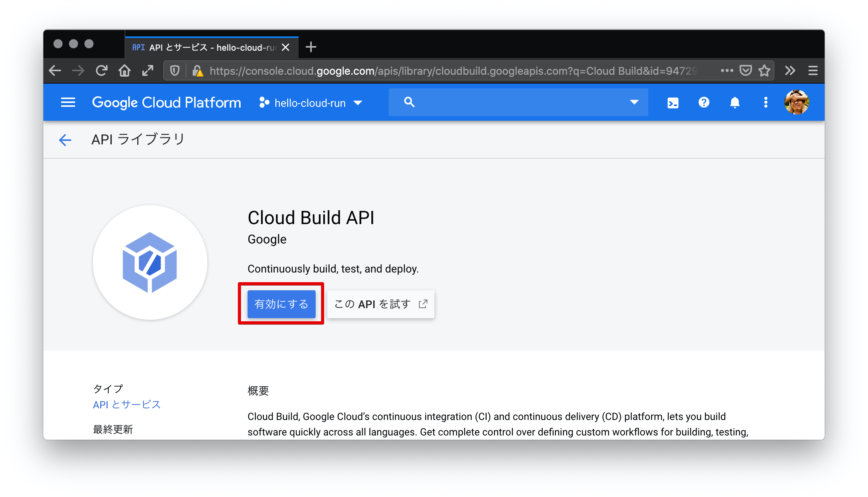868x497 pixels.
Task: Open the notifications bell
Action: (735, 103)
